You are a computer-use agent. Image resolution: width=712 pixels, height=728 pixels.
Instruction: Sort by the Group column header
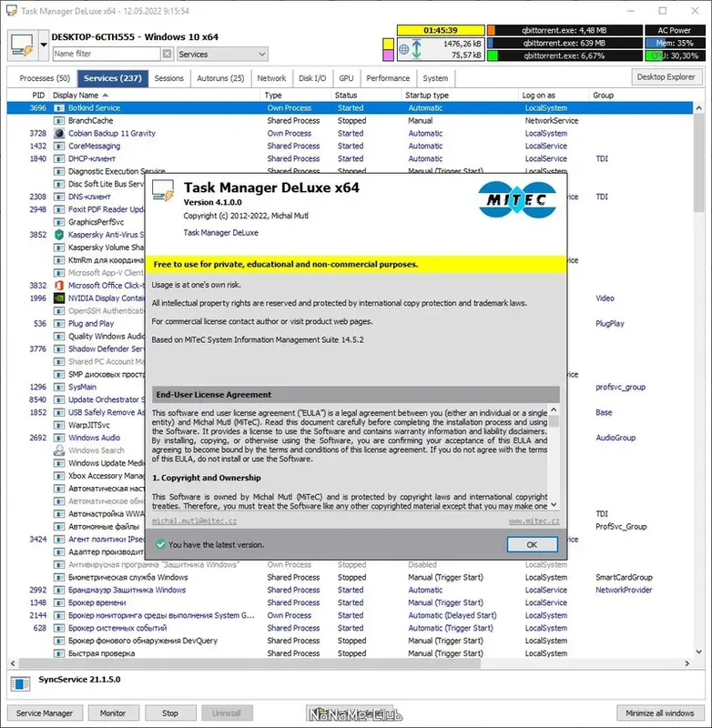(x=641, y=96)
